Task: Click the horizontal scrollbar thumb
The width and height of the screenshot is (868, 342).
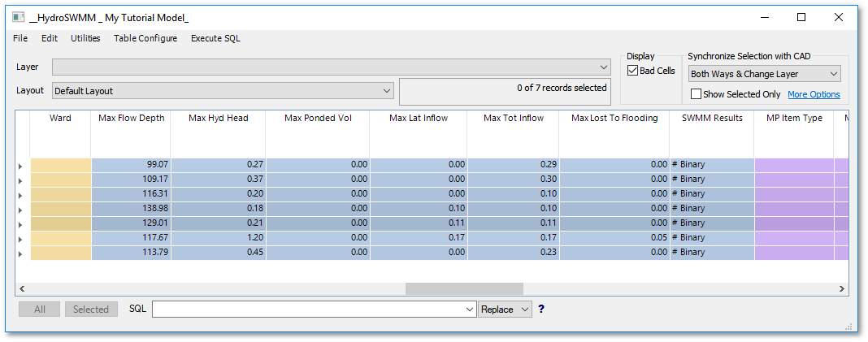Action: (464, 289)
